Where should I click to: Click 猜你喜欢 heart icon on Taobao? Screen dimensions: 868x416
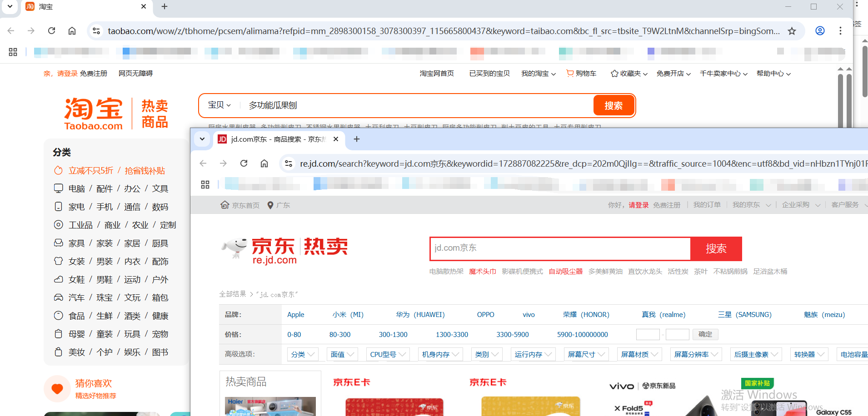(x=57, y=389)
